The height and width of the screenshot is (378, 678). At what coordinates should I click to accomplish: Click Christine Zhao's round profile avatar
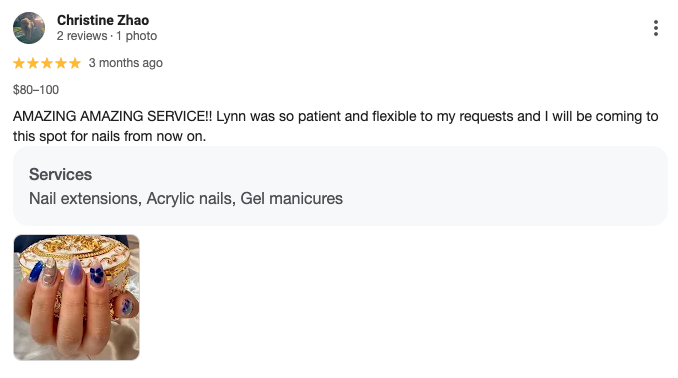click(29, 28)
